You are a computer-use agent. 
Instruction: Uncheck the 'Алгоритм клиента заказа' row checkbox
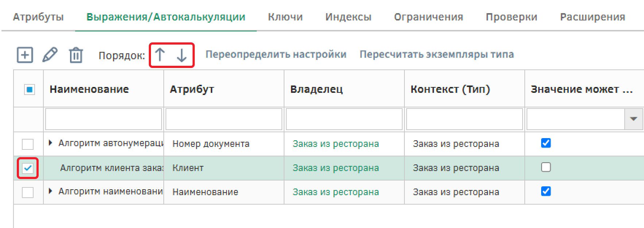(28, 168)
